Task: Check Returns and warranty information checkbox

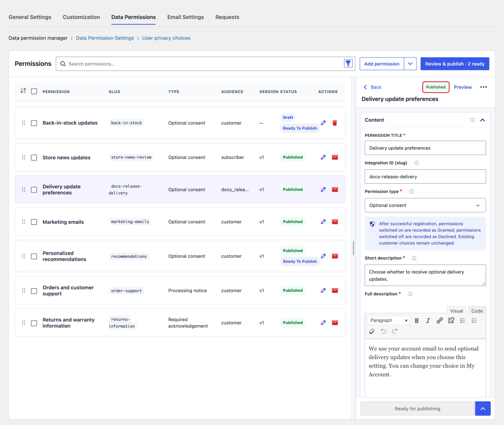Action: pos(34,323)
